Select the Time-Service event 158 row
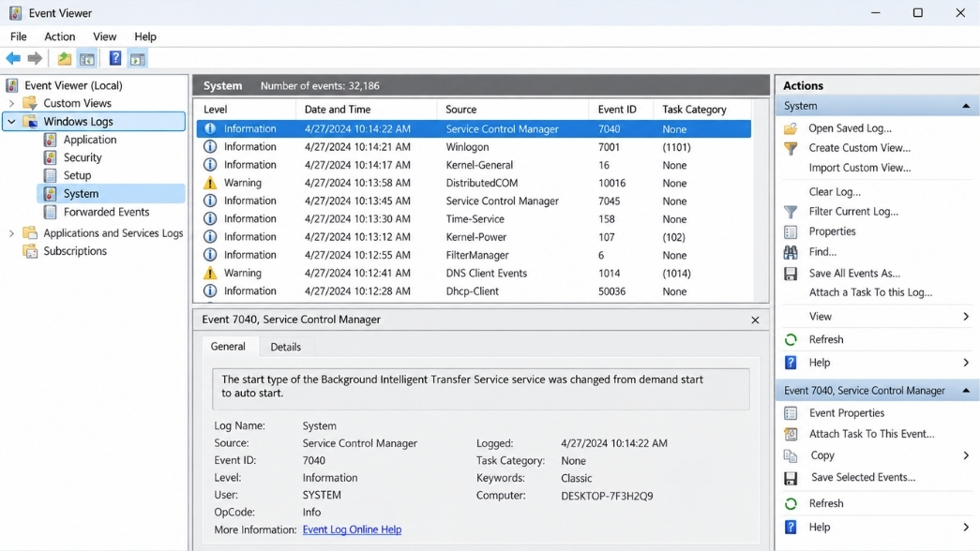This screenshot has height=551, width=980. pyautogui.click(x=474, y=219)
